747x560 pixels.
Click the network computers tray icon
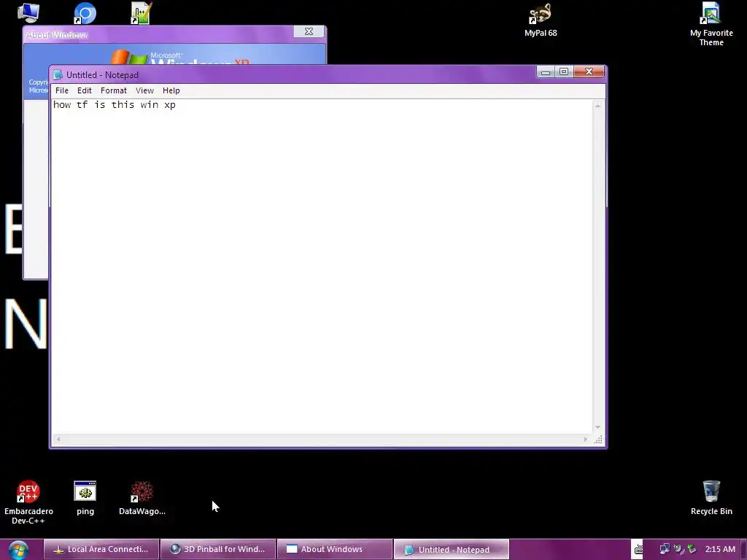(x=664, y=550)
